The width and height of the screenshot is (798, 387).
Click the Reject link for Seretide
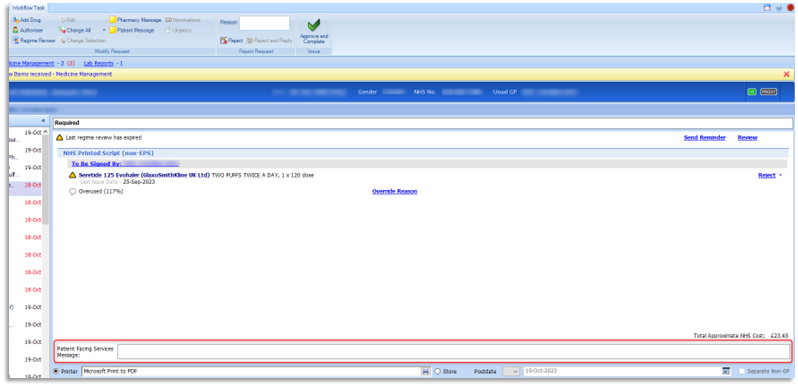(766, 175)
